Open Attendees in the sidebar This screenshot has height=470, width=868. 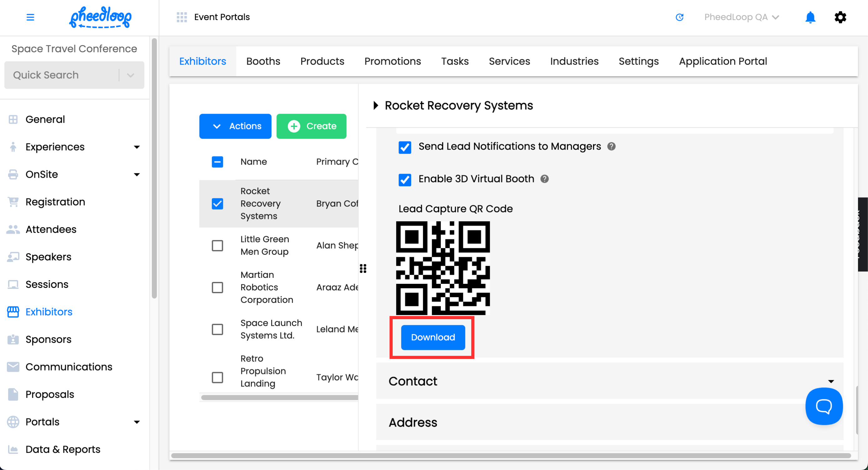[51, 230]
